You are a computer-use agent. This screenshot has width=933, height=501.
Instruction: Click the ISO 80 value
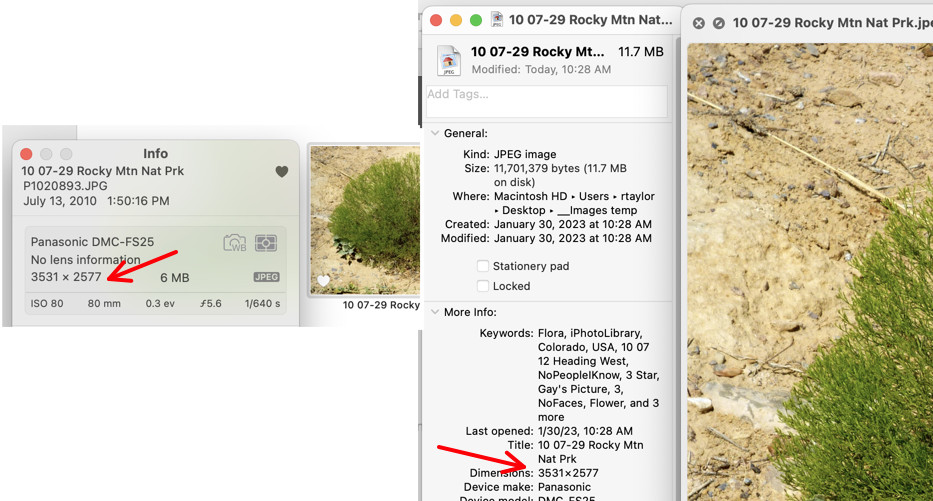click(x=47, y=303)
